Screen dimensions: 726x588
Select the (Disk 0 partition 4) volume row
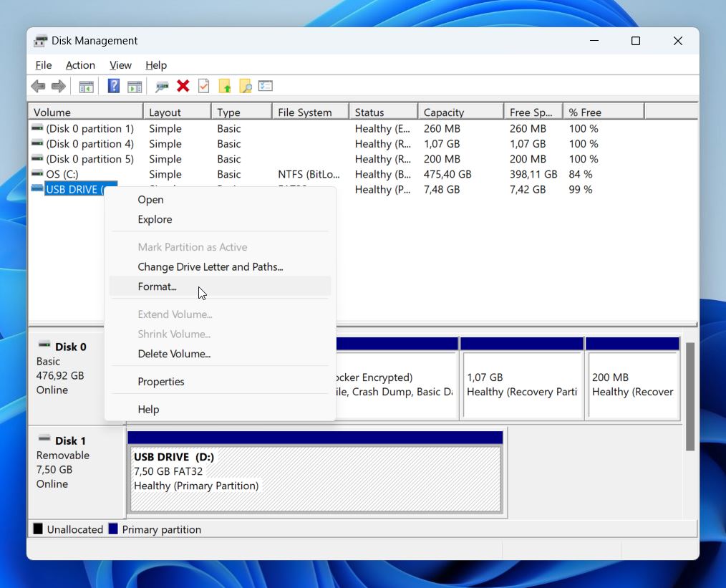89,143
